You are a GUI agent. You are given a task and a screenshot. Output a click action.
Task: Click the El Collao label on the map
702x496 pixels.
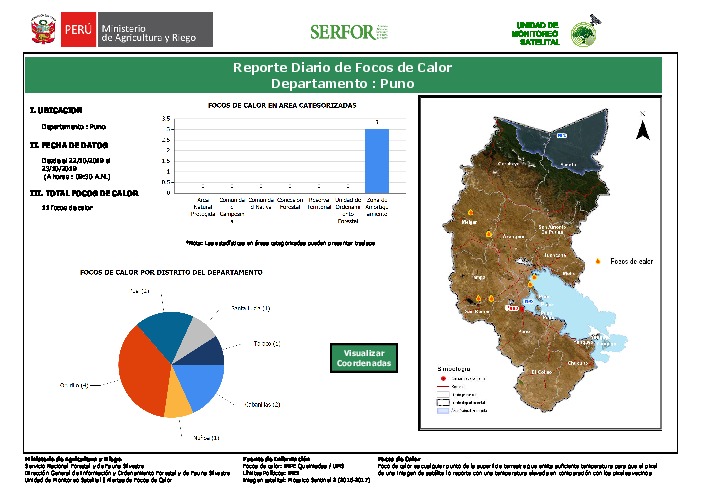542,371
